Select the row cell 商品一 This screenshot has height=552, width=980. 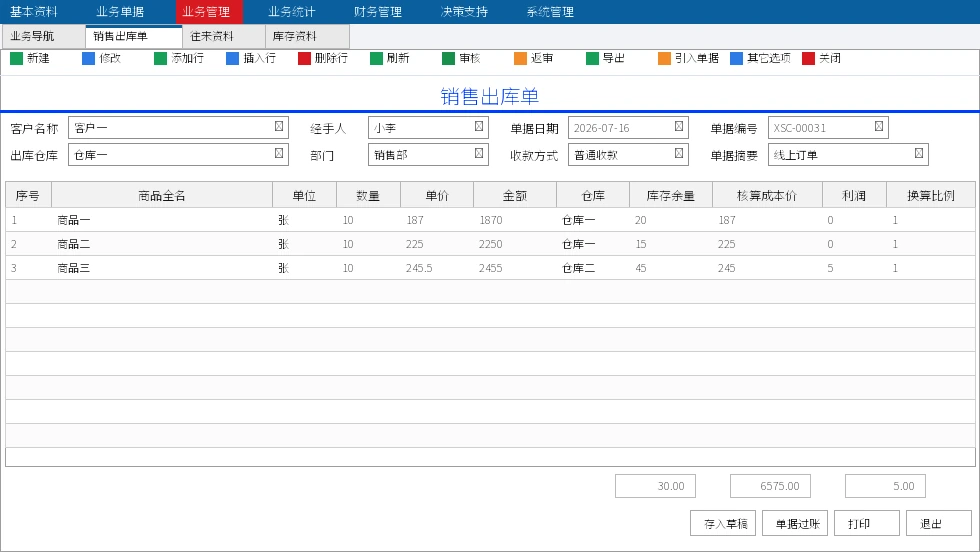pyautogui.click(x=162, y=220)
